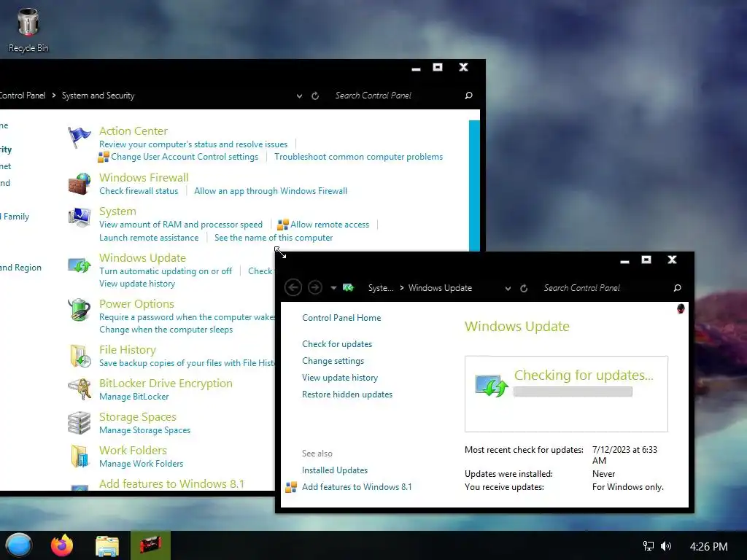Screen dimensions: 747x560
Task: Click Restore hidden updates
Action: click(347, 394)
